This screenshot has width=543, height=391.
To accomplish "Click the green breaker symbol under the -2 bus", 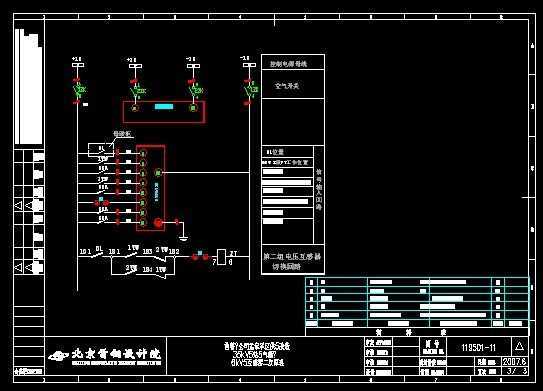I will click(197, 90).
